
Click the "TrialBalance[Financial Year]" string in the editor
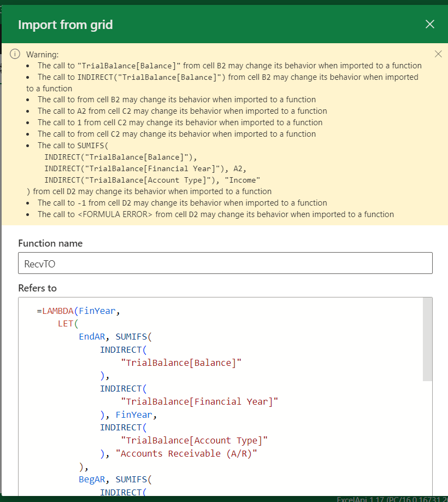[199, 401]
